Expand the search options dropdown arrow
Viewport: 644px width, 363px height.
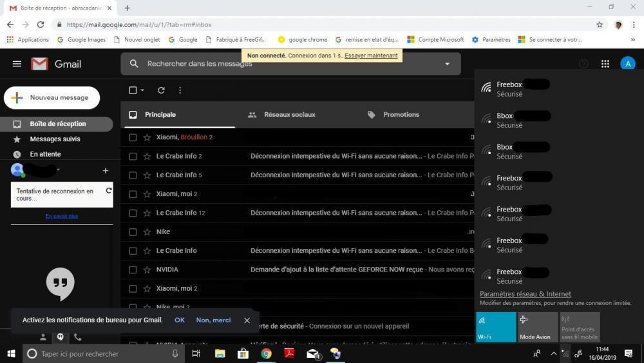pyautogui.click(x=447, y=64)
